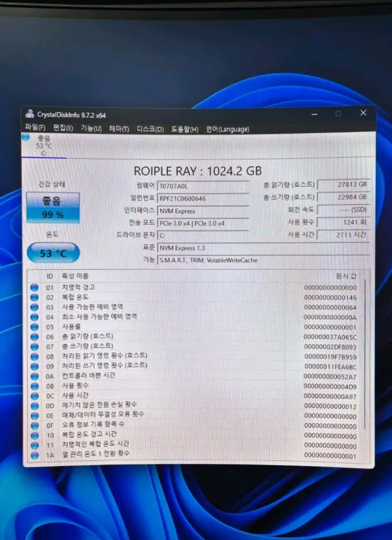Click the 53 °C temperature button

[x=53, y=253]
